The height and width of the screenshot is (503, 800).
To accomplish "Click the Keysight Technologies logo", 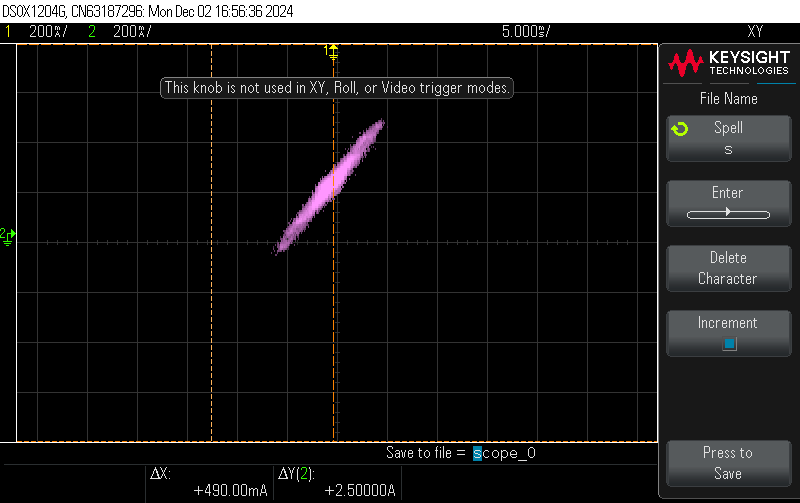I will [x=727, y=65].
